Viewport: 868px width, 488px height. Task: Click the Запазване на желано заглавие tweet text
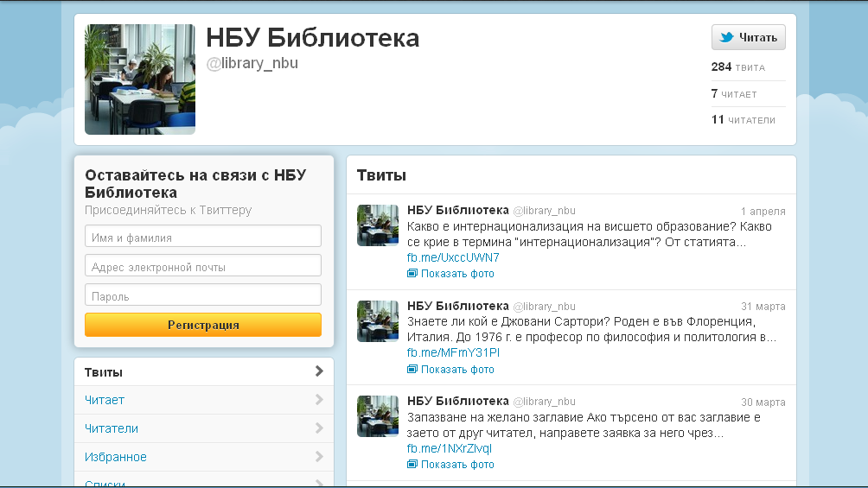[584, 425]
